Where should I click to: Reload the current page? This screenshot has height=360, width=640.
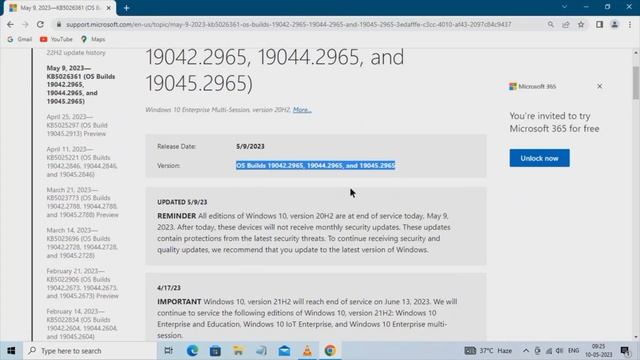pos(40,24)
